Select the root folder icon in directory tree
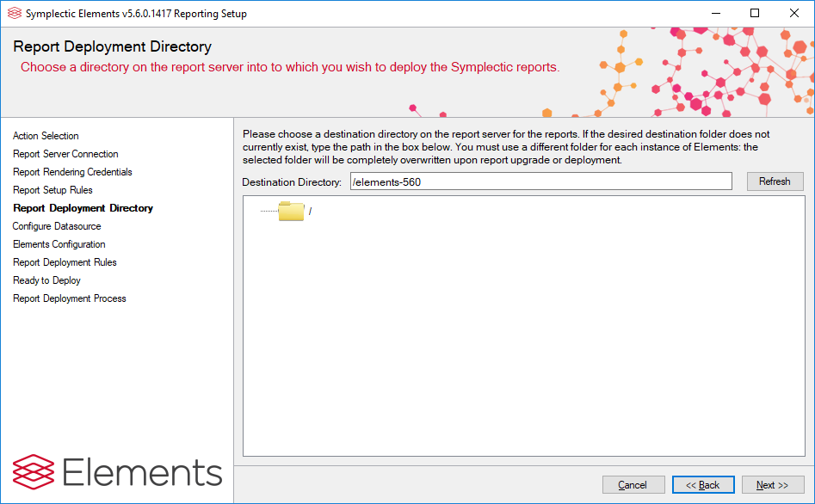This screenshot has height=504, width=815. point(291,211)
